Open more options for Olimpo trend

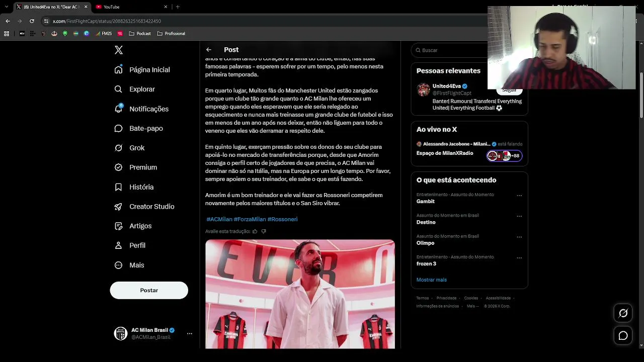[x=519, y=237]
